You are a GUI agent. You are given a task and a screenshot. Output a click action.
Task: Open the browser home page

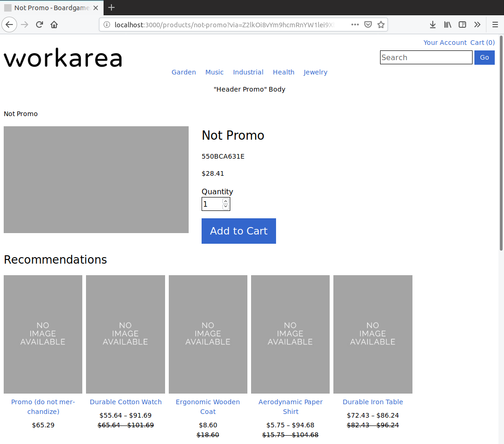(x=54, y=25)
